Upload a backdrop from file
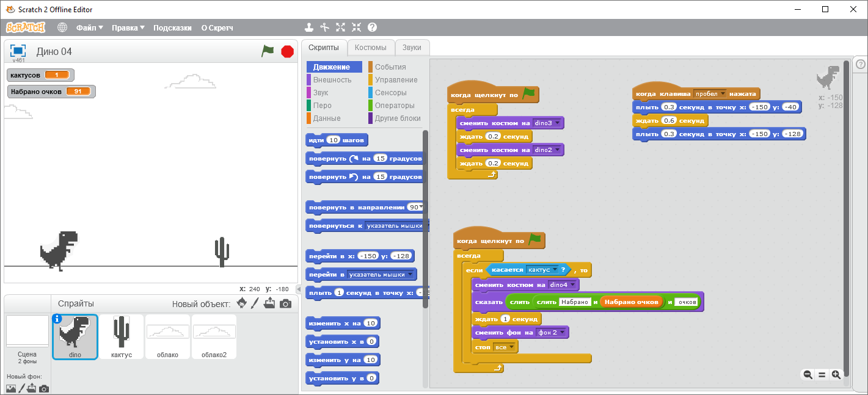Screen dimensions: 868x395 (x=32, y=388)
